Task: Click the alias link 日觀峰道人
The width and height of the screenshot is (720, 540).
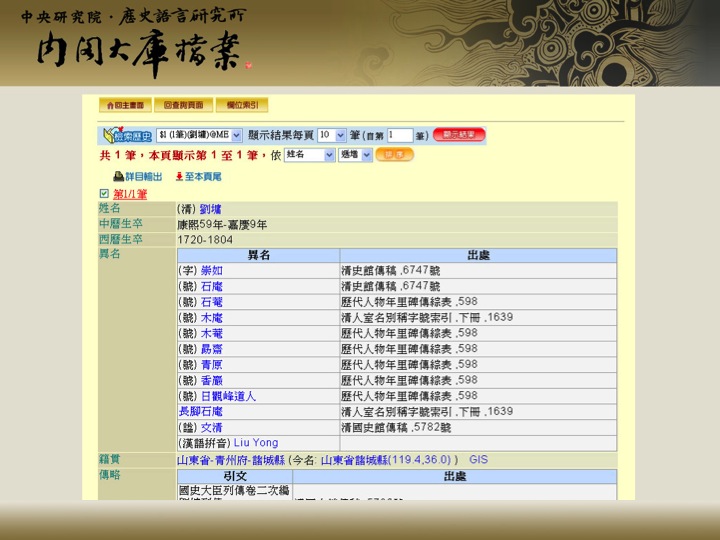Action: (x=228, y=396)
